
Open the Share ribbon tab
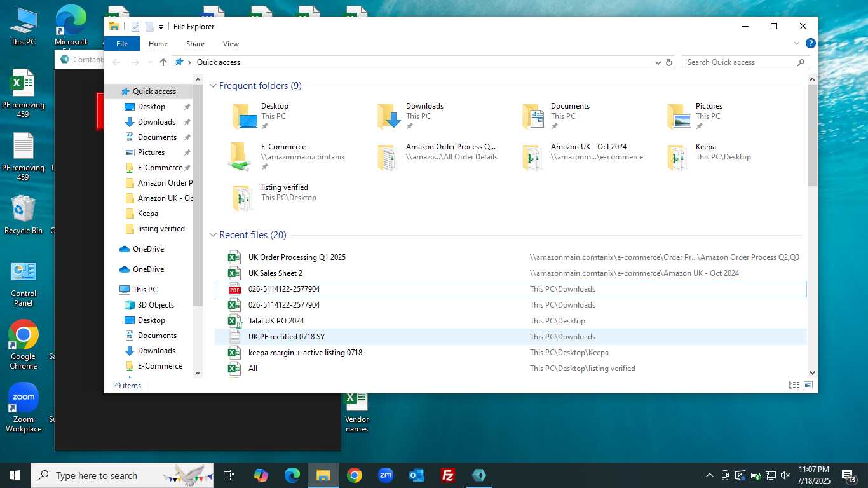(x=195, y=44)
